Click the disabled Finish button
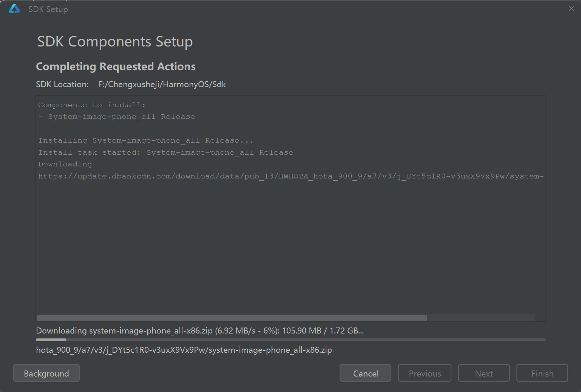The width and height of the screenshot is (581, 392). pos(542,373)
